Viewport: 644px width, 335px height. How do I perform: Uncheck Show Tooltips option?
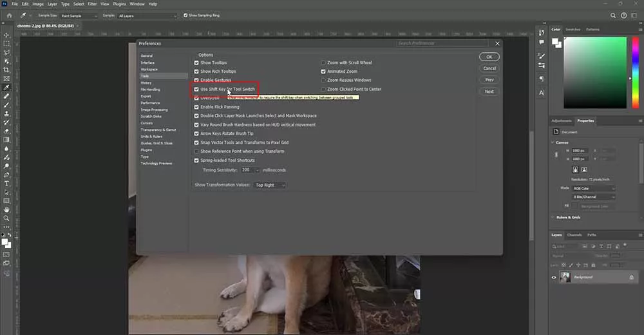pos(196,63)
